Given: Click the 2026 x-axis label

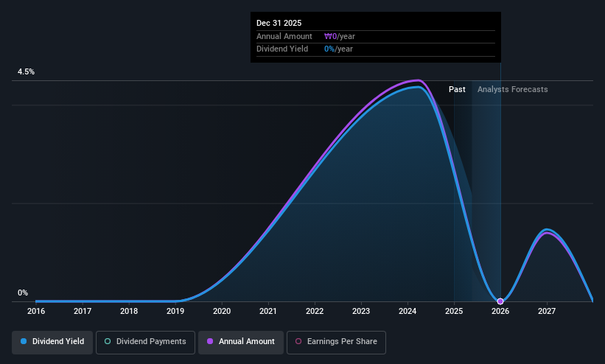Looking at the screenshot, I should pos(500,311).
